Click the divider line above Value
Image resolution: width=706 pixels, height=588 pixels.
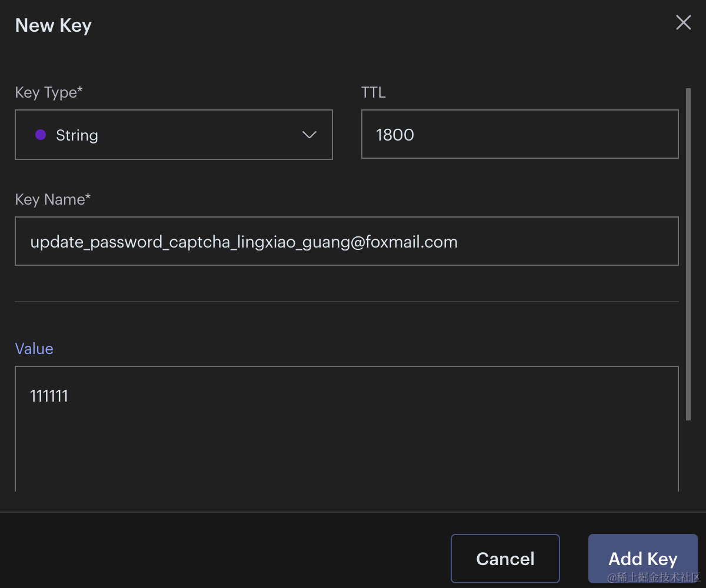coord(347,302)
